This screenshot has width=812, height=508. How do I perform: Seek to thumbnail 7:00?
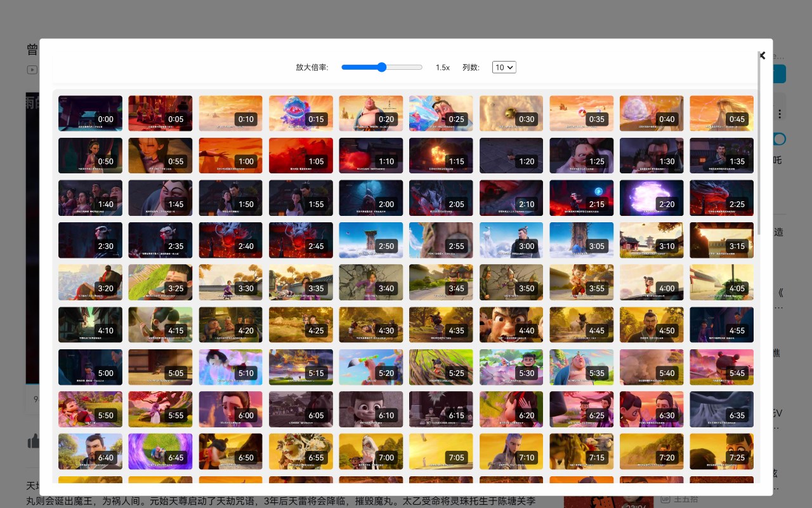pyautogui.click(x=371, y=451)
